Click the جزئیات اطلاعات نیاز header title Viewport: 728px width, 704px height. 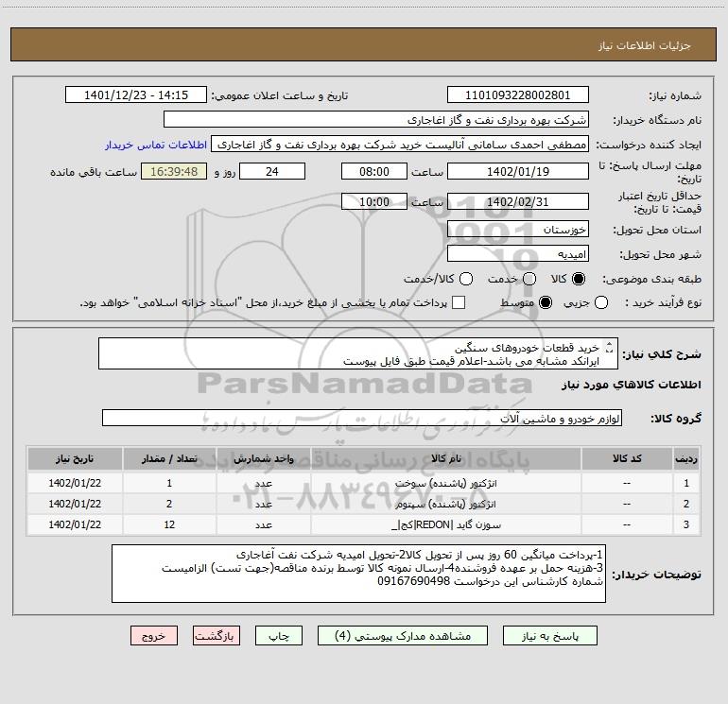coord(645,45)
